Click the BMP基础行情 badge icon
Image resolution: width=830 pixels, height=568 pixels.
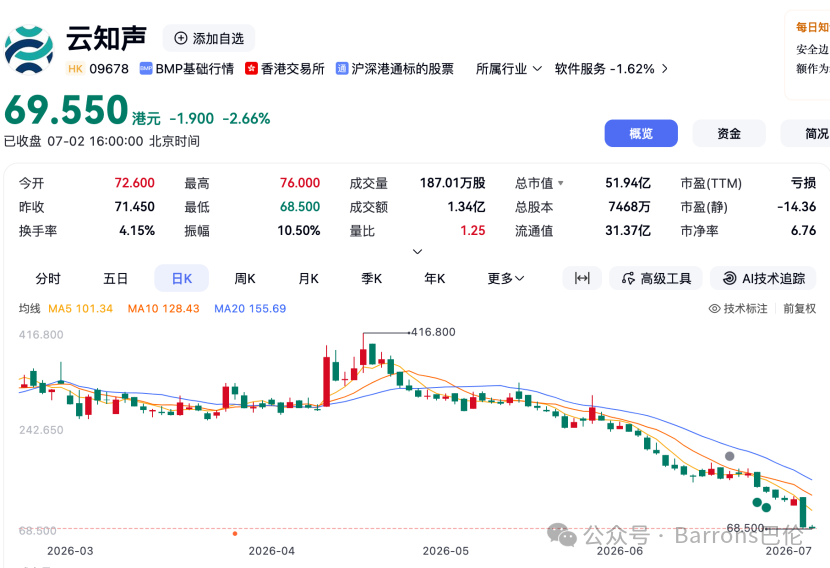coord(146,69)
